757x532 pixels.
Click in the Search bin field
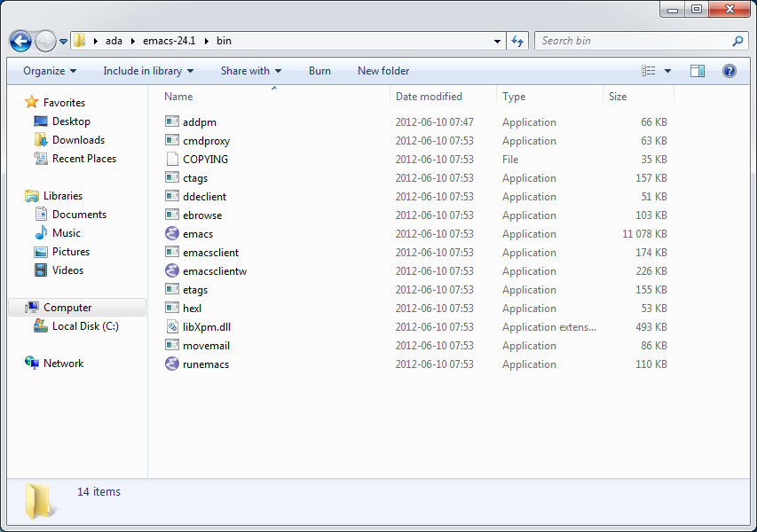[x=633, y=41]
